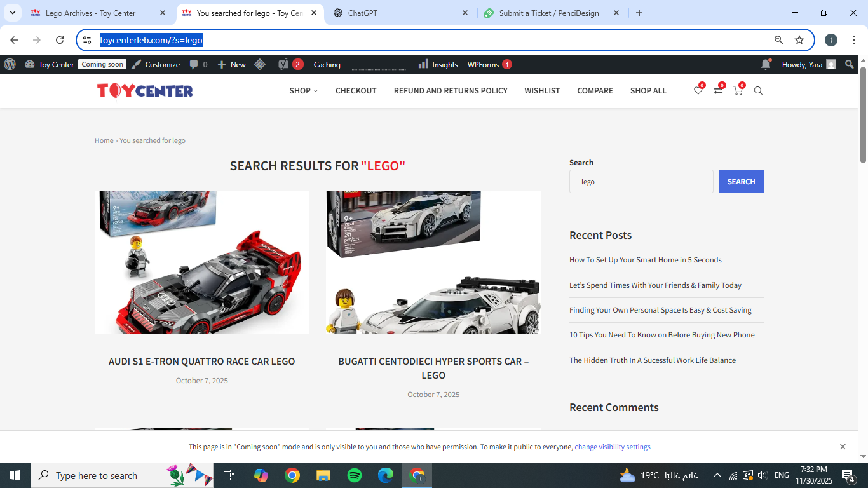The width and height of the screenshot is (868, 488).
Task: Open Spotify from the Windows taskbar
Action: point(355,475)
